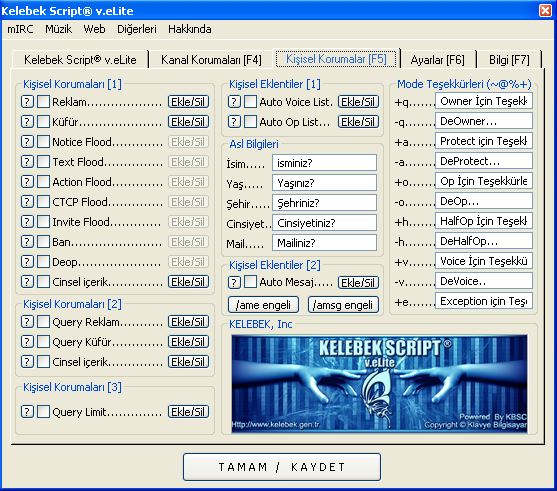The height and width of the screenshot is (491, 557).
Task: Check the Deop protection checkbox
Action: point(43,262)
